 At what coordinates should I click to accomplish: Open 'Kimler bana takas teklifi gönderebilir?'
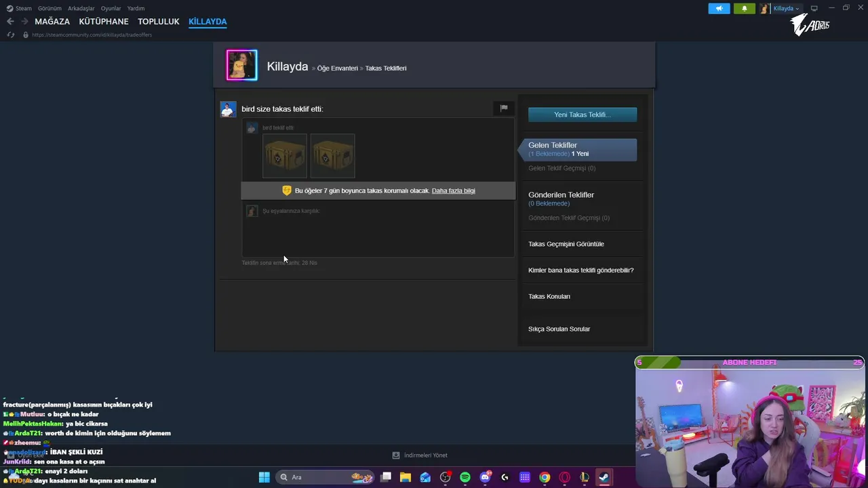click(581, 270)
